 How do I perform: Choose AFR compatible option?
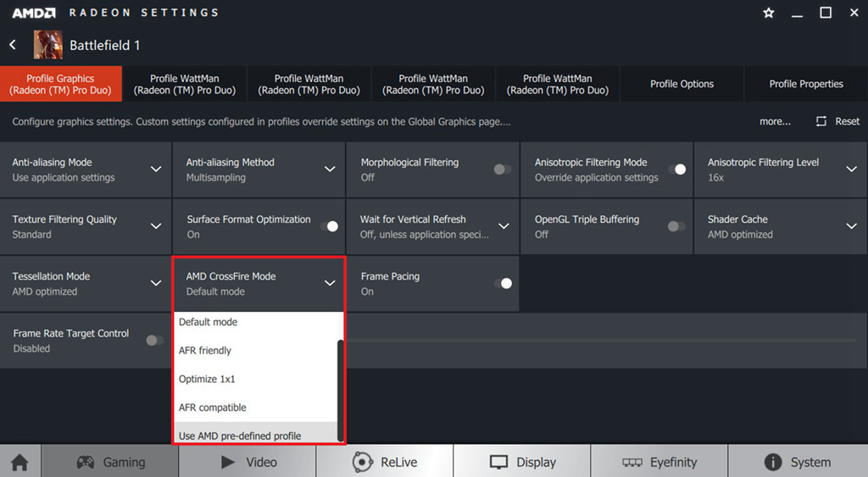pyautogui.click(x=256, y=408)
